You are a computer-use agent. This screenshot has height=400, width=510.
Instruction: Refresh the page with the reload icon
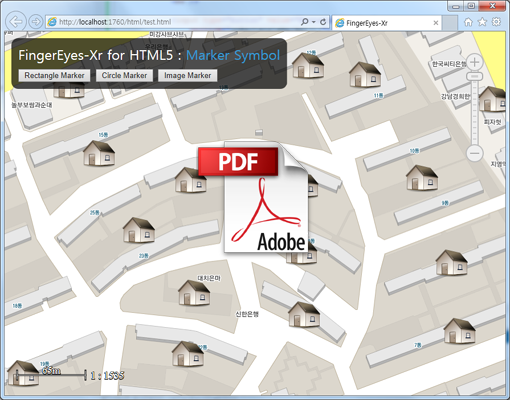(323, 22)
